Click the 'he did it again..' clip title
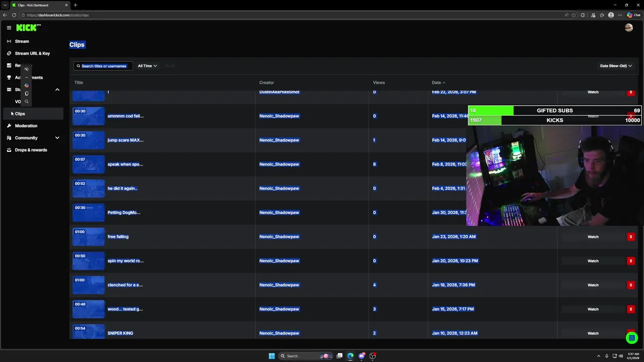Screen dimensions: 644x362 [122, 189]
